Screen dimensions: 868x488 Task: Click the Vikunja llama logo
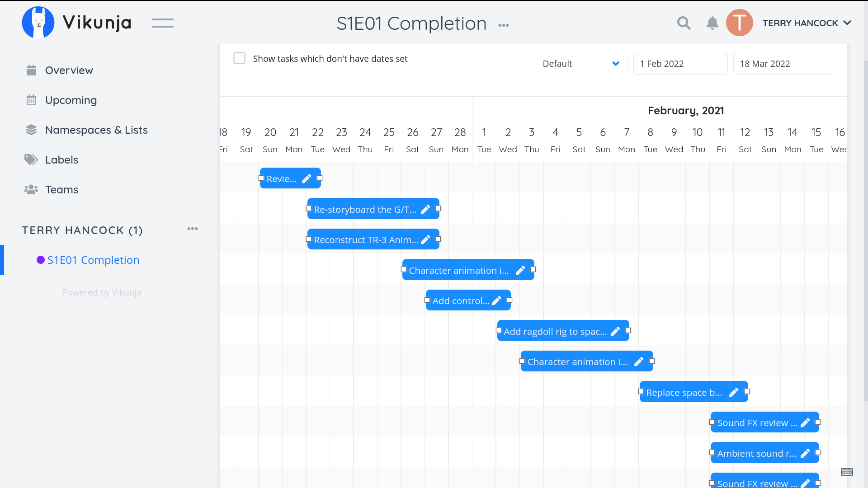click(38, 23)
